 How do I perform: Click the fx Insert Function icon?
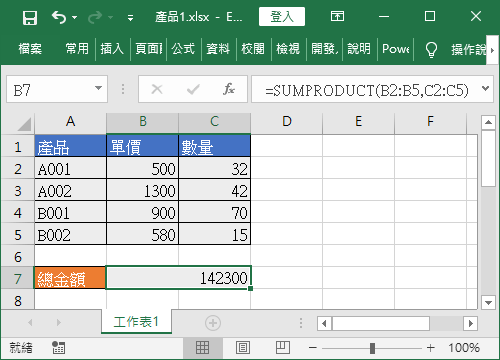pyautogui.click(x=229, y=89)
